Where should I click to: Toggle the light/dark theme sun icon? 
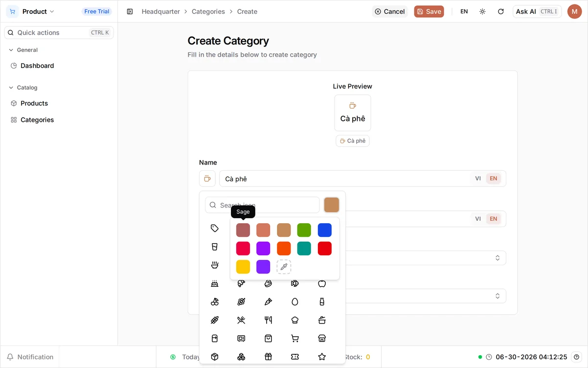[482, 11]
